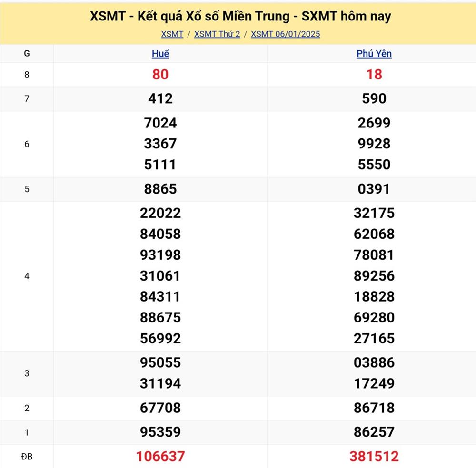The image size is (476, 469).
Task: Click the Phú Yên prize 5 number 0391
Action: [374, 189]
